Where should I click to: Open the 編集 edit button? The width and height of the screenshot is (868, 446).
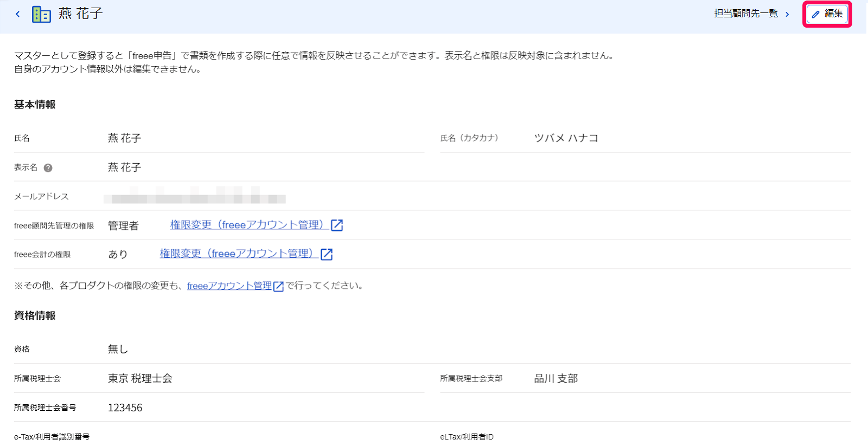[827, 14]
